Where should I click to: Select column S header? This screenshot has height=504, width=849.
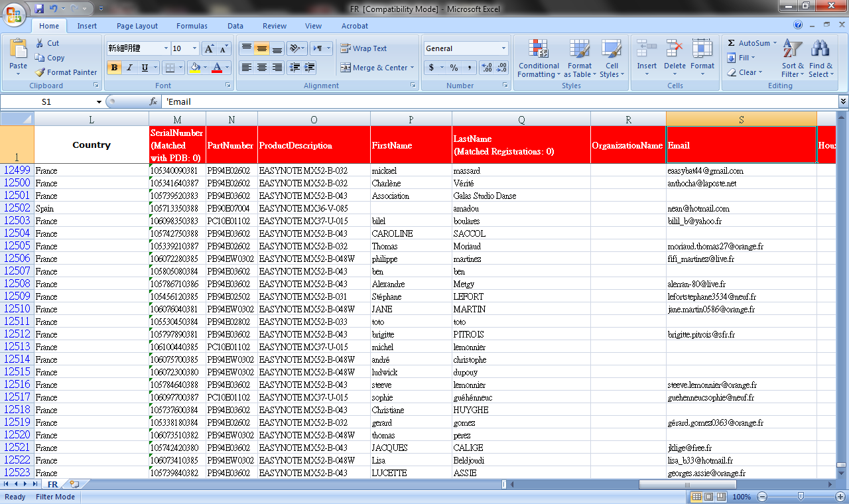point(742,119)
